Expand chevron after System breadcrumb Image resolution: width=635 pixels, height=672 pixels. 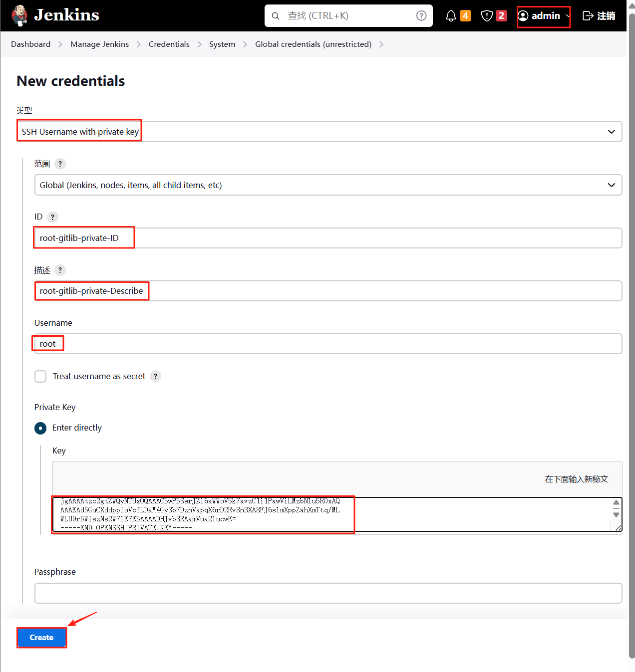point(245,44)
